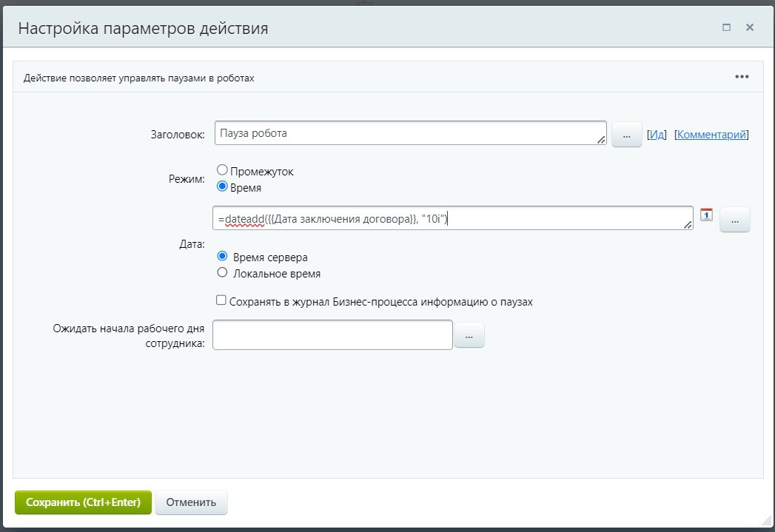Enable saving pause info to business process log
Viewport: 775px width, 532px height.
[x=221, y=301]
